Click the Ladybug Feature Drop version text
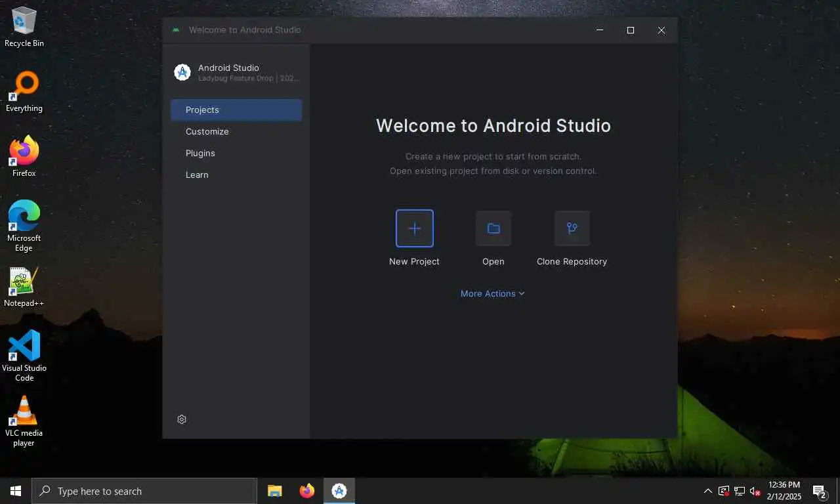The height and width of the screenshot is (504, 840). tap(249, 78)
